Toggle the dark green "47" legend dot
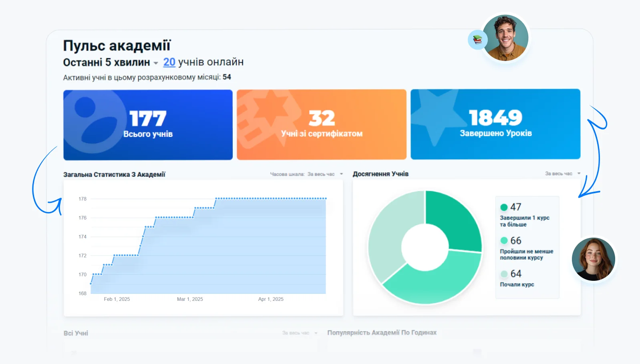The image size is (640, 364). [x=504, y=207]
